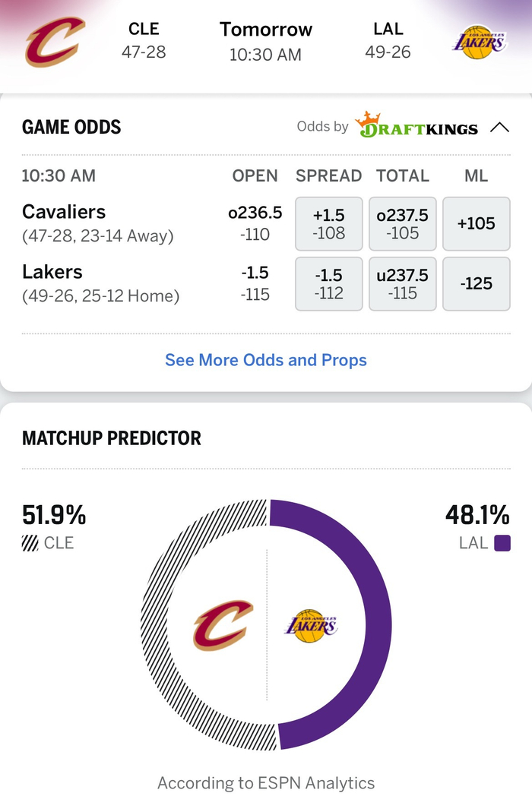Click the ML column header
The height and width of the screenshot is (812, 532).
coord(477,175)
